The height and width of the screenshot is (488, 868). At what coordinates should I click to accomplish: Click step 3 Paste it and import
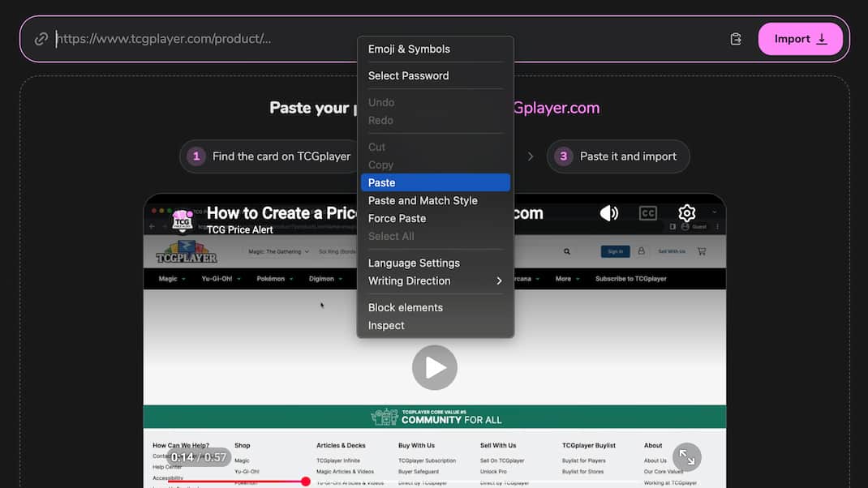618,156
